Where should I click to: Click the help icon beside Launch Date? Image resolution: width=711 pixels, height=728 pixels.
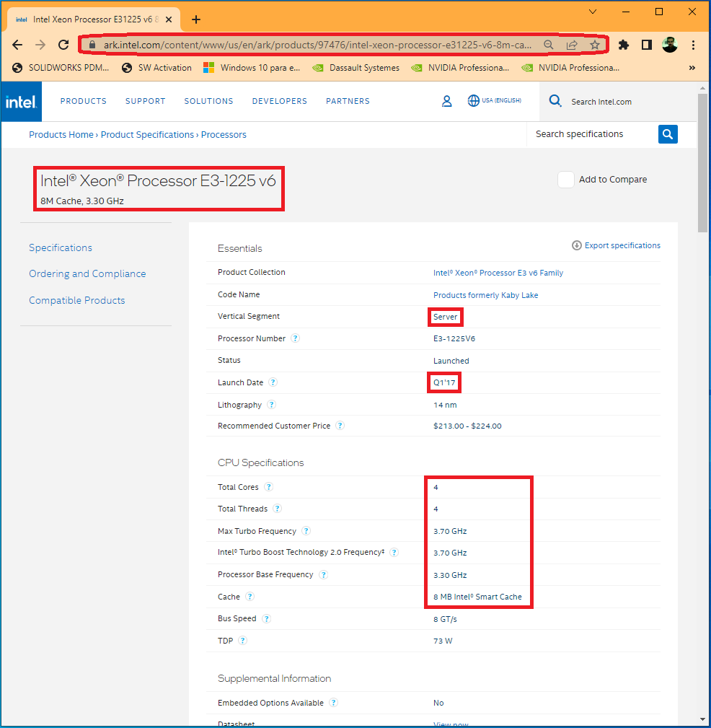point(273,382)
